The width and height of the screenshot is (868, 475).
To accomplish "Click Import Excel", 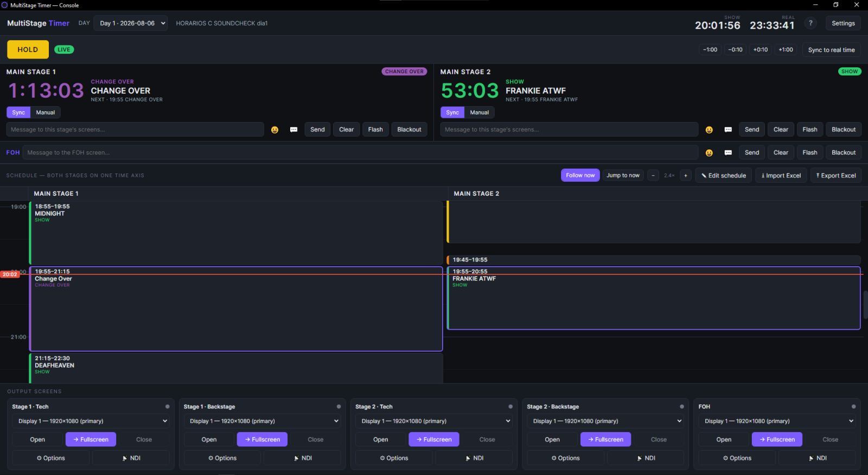I will point(781,175).
